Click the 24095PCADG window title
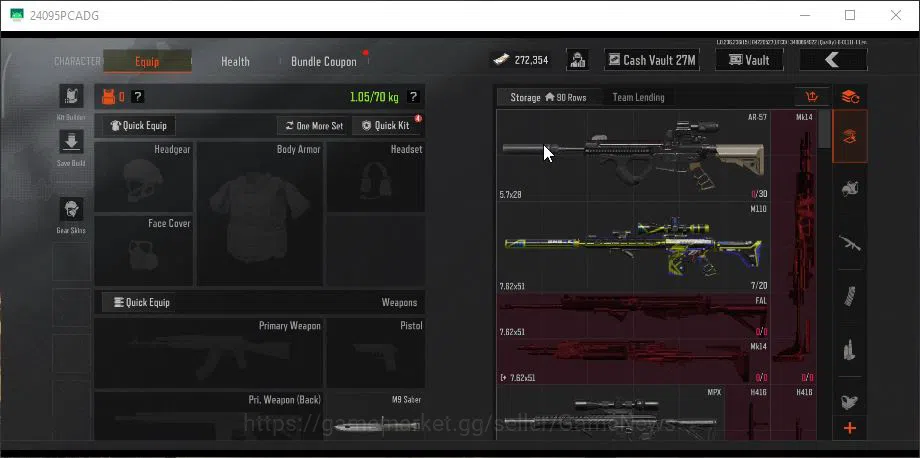This screenshot has width=920, height=458. pos(65,16)
